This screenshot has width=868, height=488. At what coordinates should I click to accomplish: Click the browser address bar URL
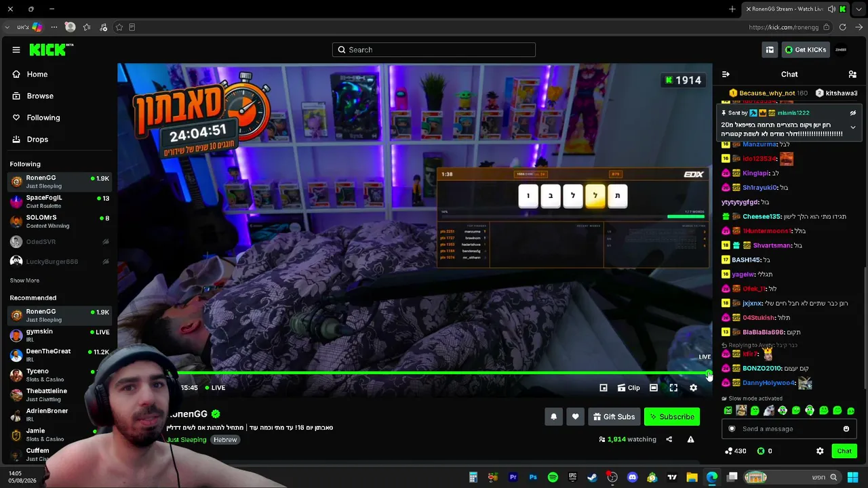(783, 27)
